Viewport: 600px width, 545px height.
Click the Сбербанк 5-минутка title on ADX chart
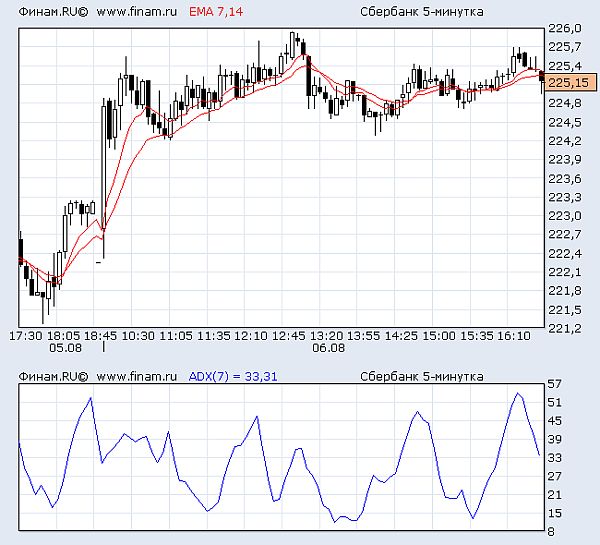click(422, 377)
